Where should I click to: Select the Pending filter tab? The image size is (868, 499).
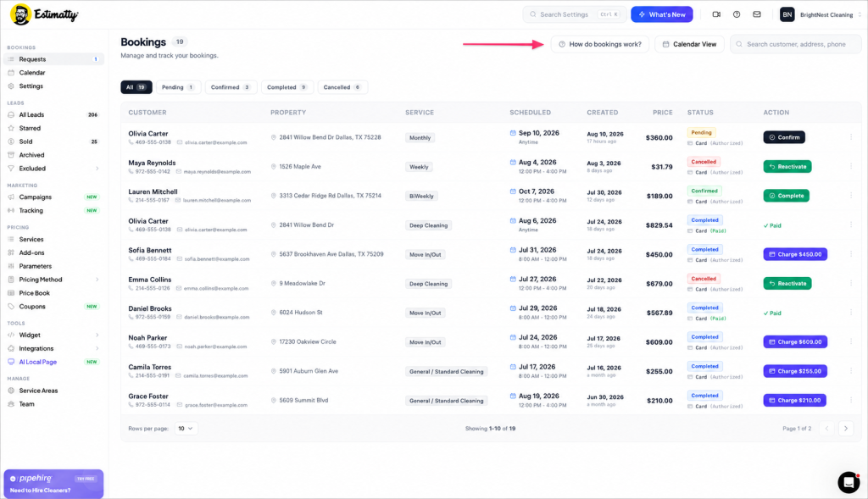click(178, 87)
